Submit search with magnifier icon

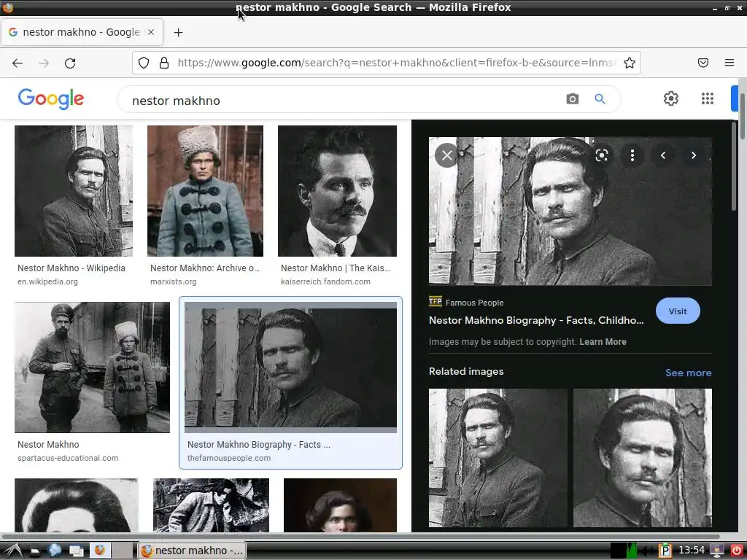[600, 98]
